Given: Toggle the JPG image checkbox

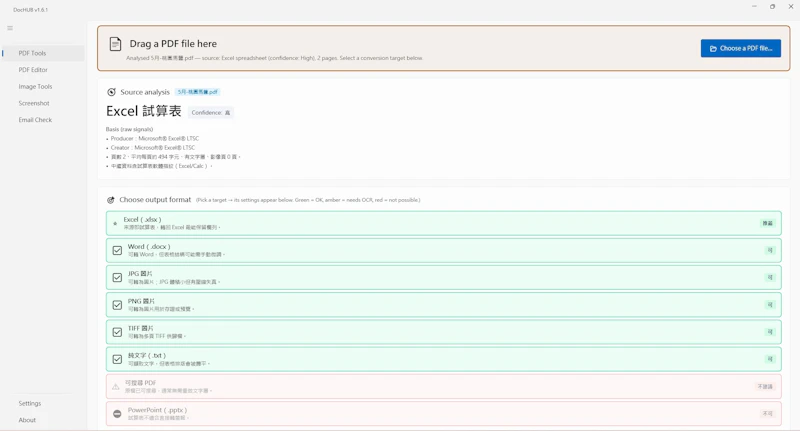Looking at the screenshot, I should [117, 277].
